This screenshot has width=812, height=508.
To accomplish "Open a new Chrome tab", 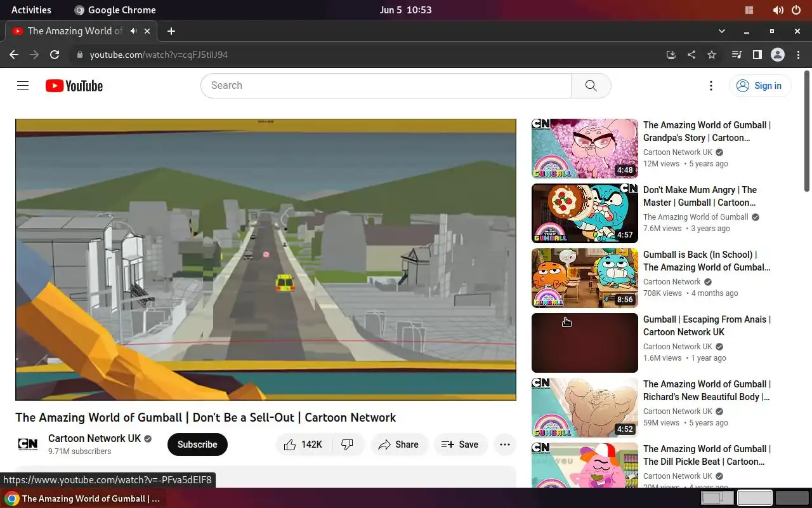I will 171,30.
